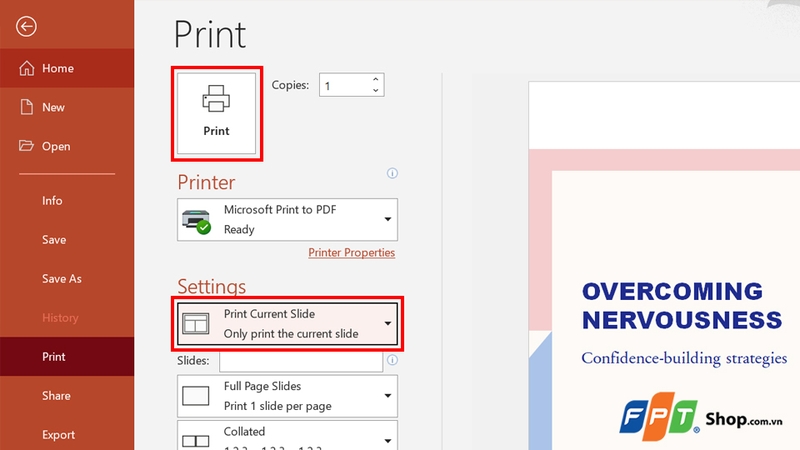Click the house icon beside Home
This screenshot has width=800, height=450.
pyautogui.click(x=27, y=68)
